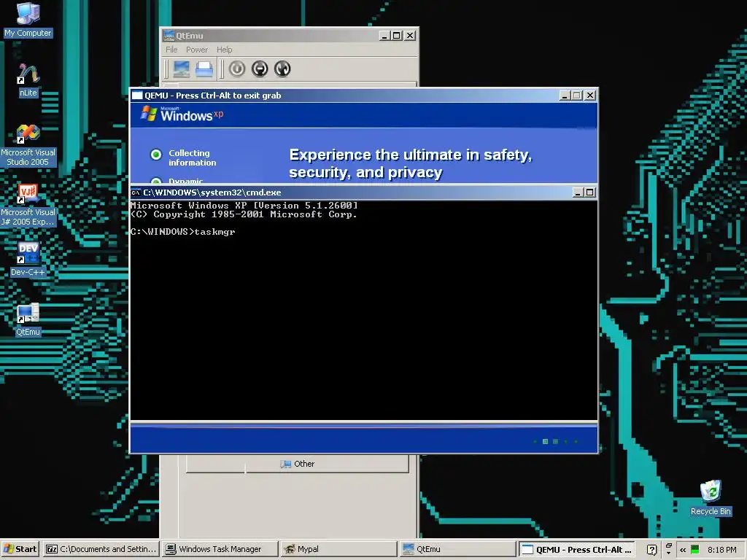This screenshot has height=560, width=747.
Task: Select the Dev-C++ desktop shortcut
Action: point(28,259)
